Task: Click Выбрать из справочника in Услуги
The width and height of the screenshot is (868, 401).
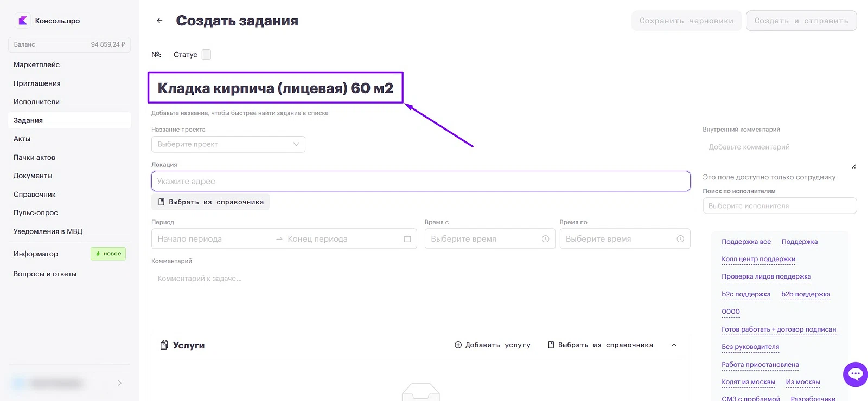Action: coord(601,345)
